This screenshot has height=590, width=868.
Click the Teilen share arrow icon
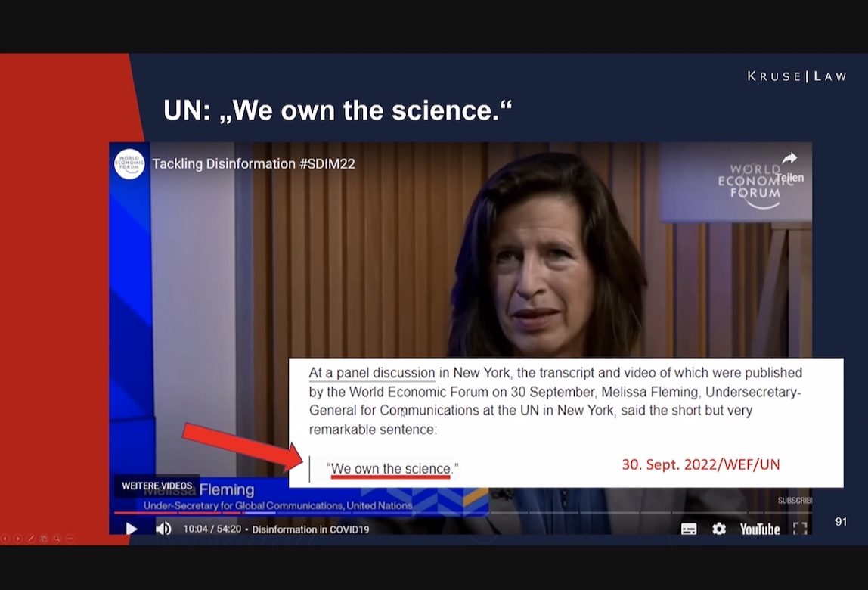[789, 159]
